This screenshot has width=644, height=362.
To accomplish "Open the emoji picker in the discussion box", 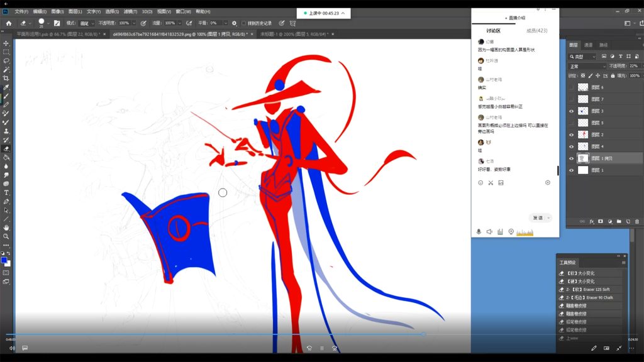I will (x=480, y=182).
